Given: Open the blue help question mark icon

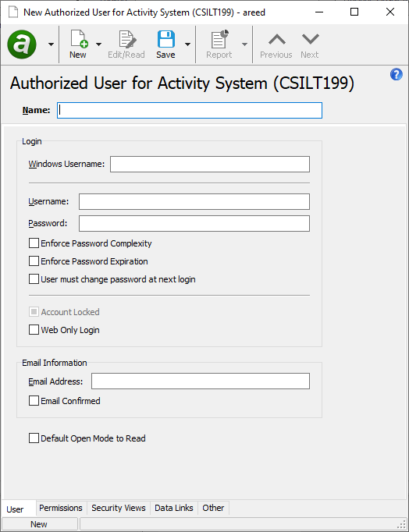Looking at the screenshot, I should tap(396, 74).
